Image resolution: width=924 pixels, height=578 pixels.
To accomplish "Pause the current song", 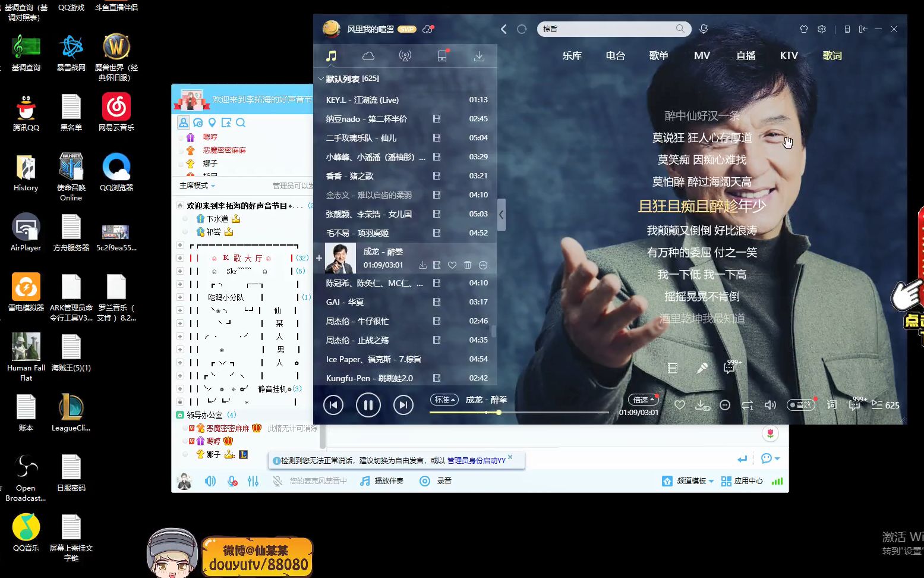I will click(368, 406).
